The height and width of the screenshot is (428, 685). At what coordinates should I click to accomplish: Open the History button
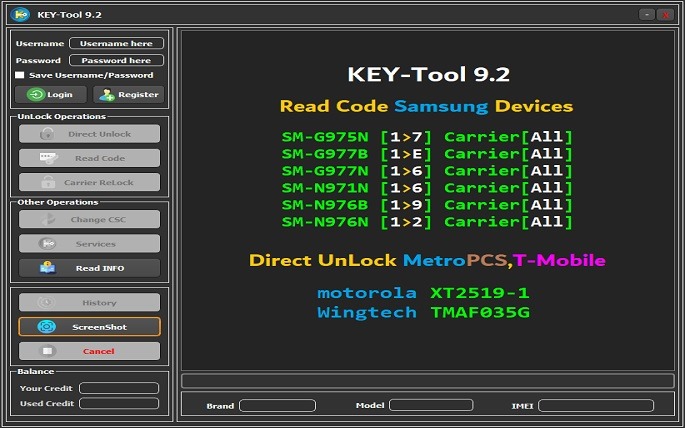point(89,302)
